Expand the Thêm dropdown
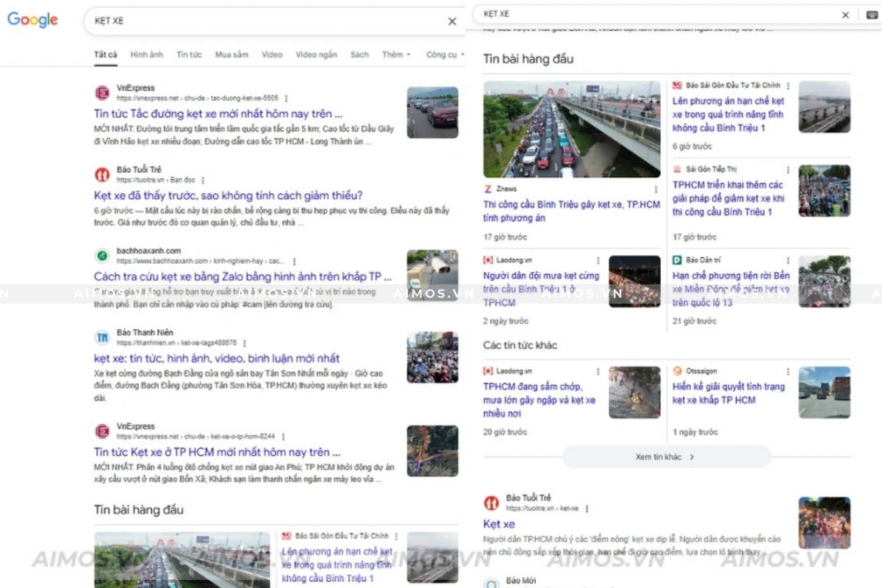This screenshot has height=588, width=882. click(x=396, y=54)
